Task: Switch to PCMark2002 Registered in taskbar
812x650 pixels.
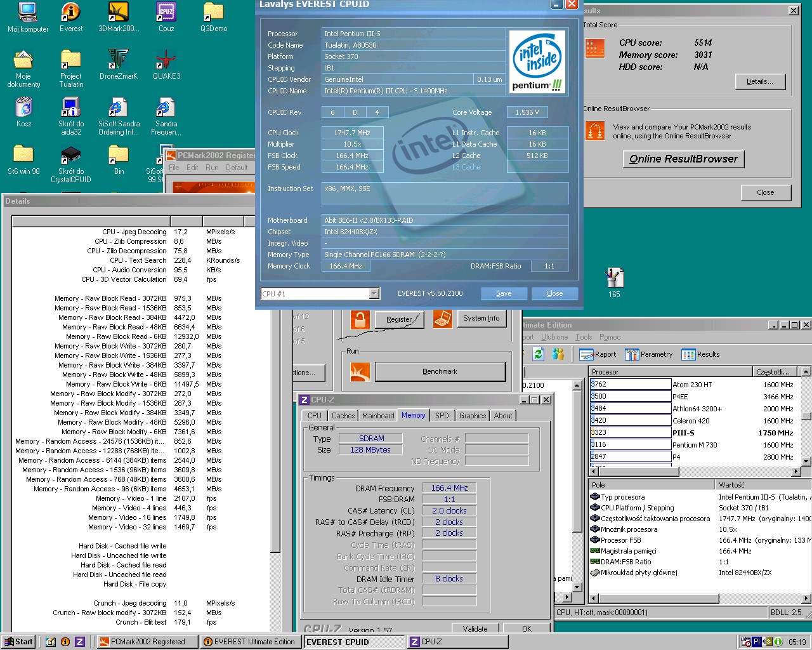Action: point(147,642)
